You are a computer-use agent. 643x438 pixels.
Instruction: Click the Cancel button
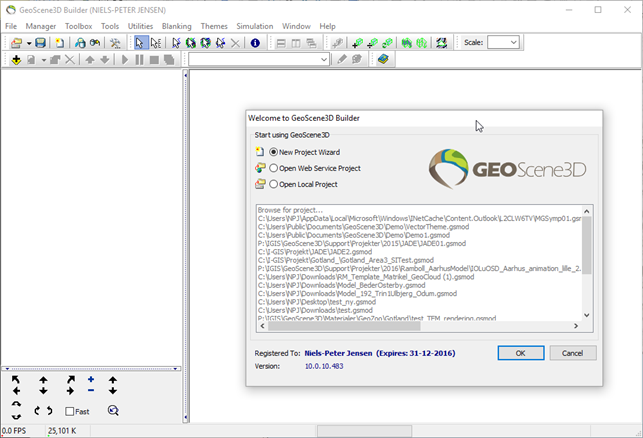click(572, 353)
